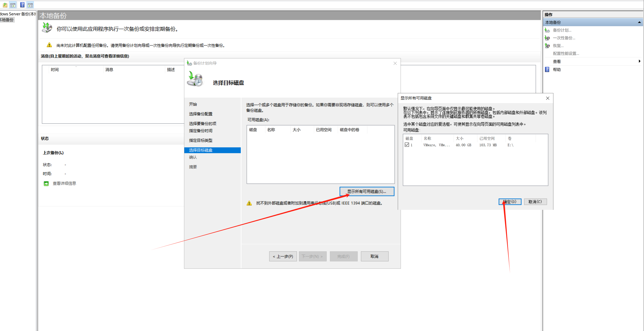Expand the 查看 submenu arrow
The height and width of the screenshot is (331, 644).
(x=639, y=61)
